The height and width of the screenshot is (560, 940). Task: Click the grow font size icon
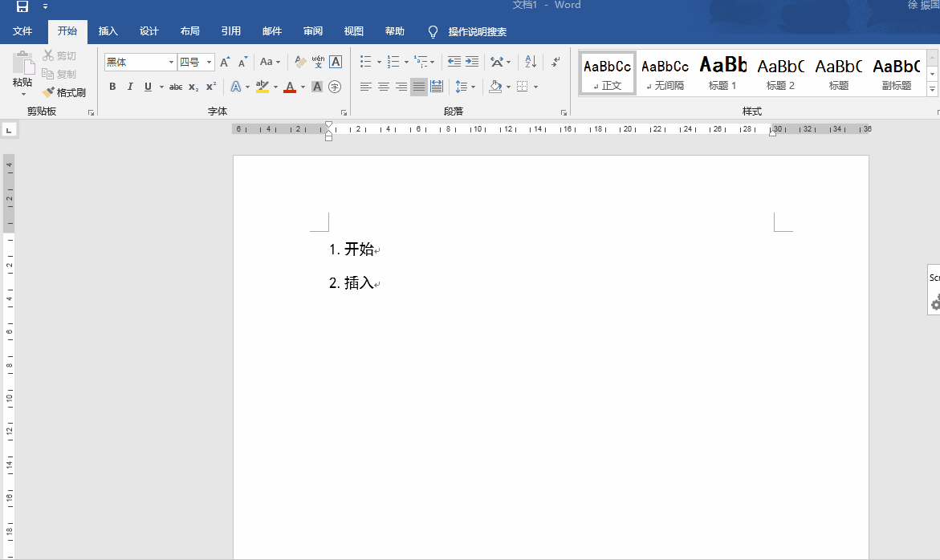[225, 62]
